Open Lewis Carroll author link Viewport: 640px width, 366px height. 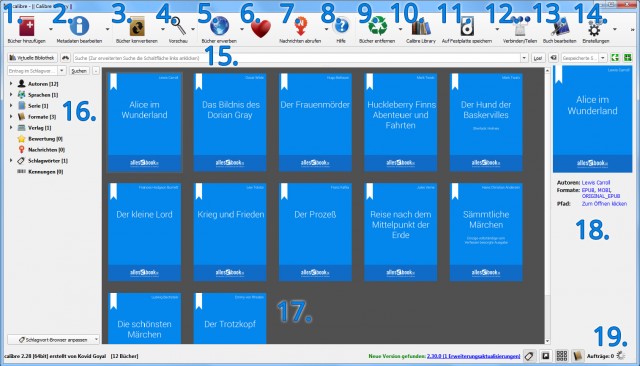coord(596,182)
